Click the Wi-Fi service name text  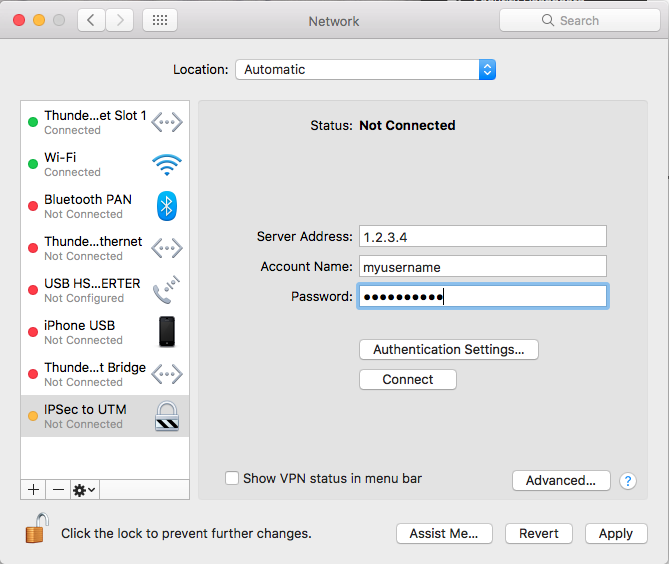click(60, 157)
